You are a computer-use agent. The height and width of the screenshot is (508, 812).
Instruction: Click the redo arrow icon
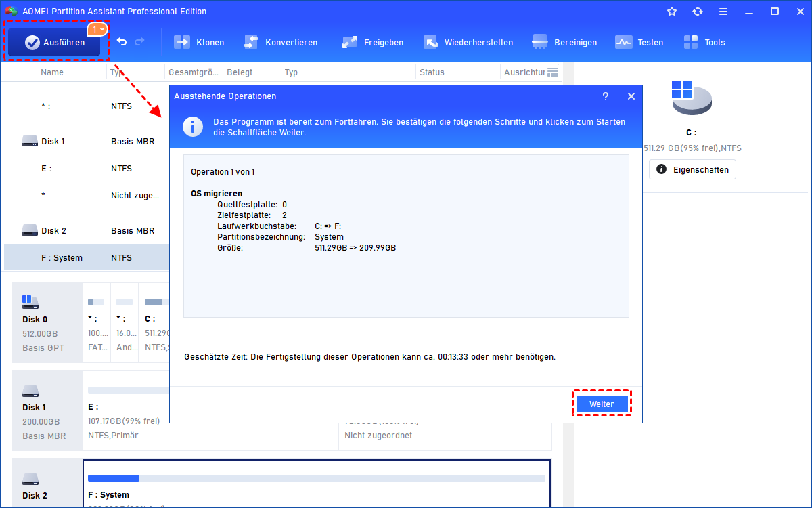click(140, 42)
